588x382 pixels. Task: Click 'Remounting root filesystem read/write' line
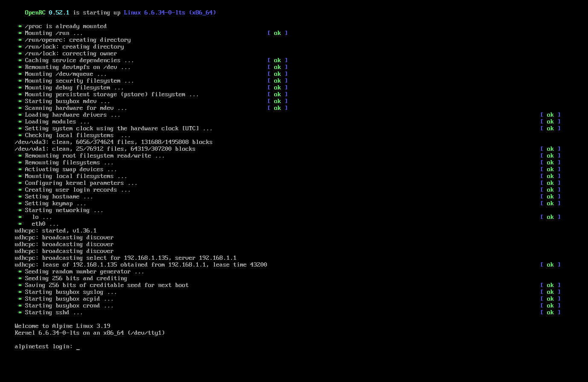pyautogui.click(x=91, y=156)
